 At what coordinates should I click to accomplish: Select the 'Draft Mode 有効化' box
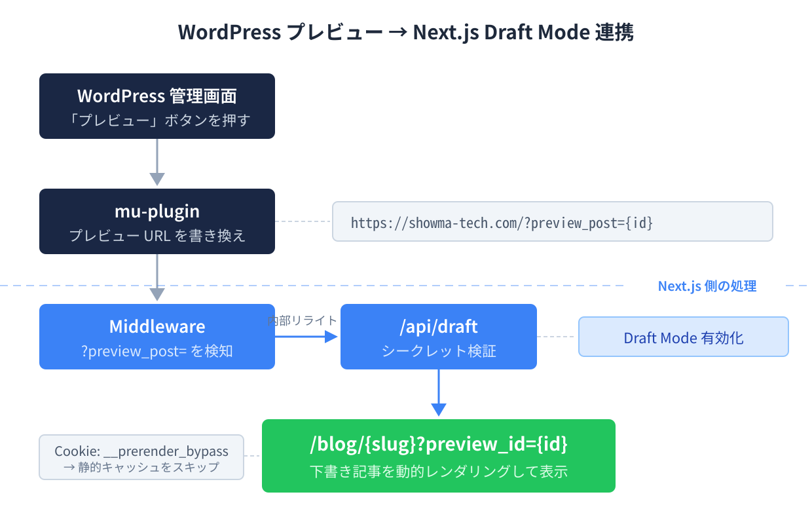[x=684, y=337]
